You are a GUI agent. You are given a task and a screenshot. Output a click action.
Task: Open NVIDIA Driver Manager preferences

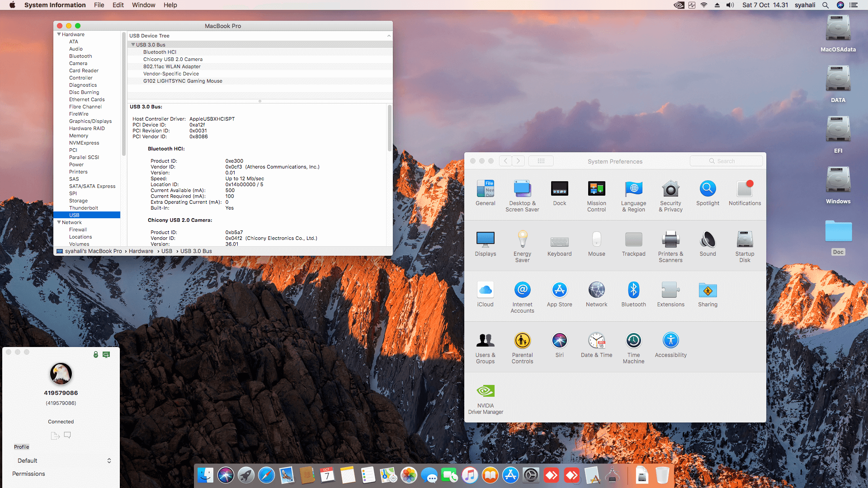[x=486, y=391]
